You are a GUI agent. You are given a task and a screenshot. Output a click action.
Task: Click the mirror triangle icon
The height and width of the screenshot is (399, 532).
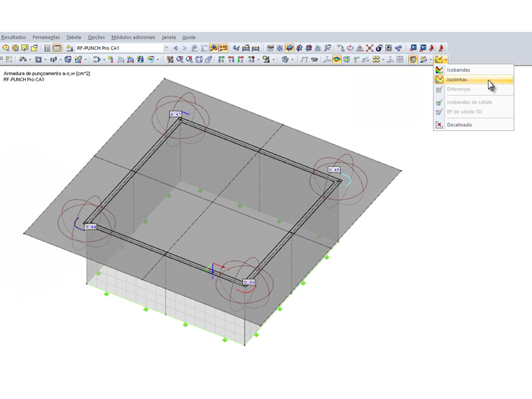(x=360, y=48)
